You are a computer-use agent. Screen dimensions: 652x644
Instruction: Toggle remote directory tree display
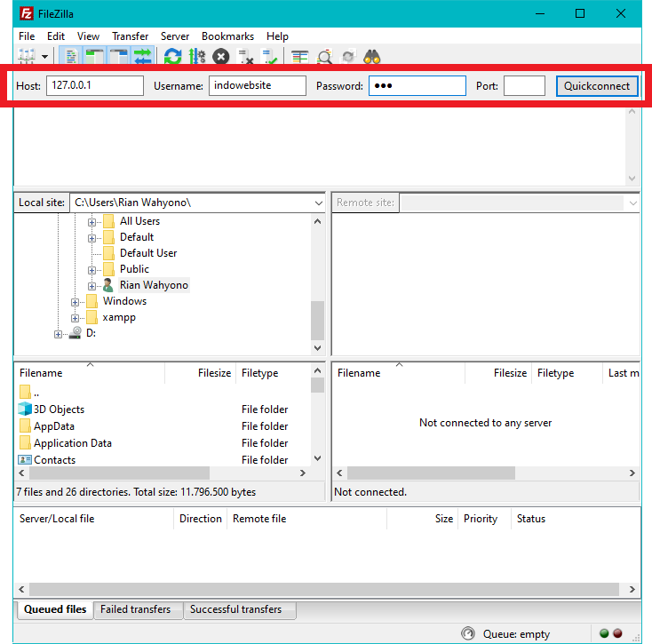pyautogui.click(x=119, y=56)
